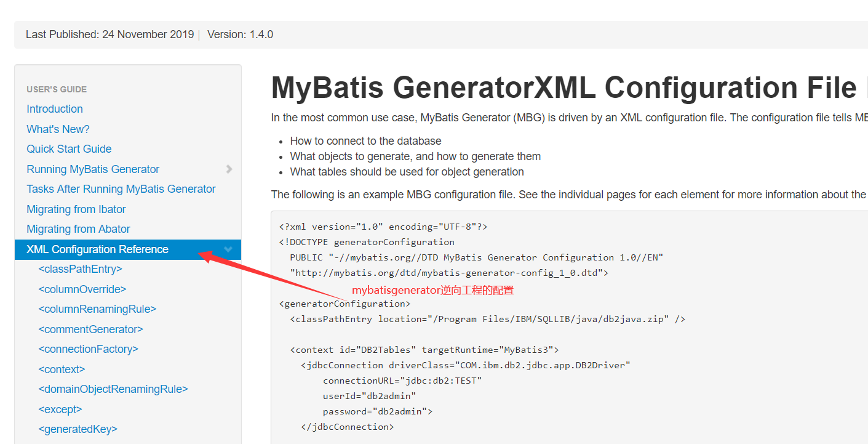Screen dimensions: 868x444
Task: Expand the Running MyBatis Generator chevron
Action: [x=229, y=169]
